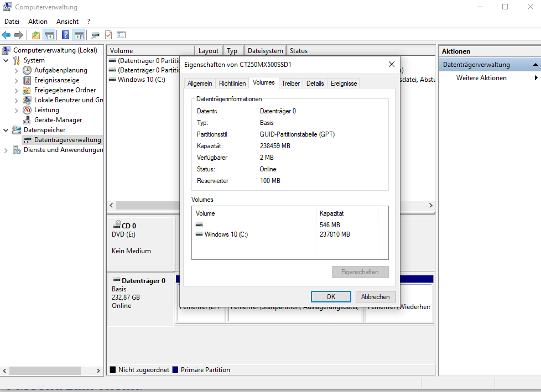Expand the Ereignisanzeige node
Viewport: 541px width, 392px height.
tap(16, 81)
